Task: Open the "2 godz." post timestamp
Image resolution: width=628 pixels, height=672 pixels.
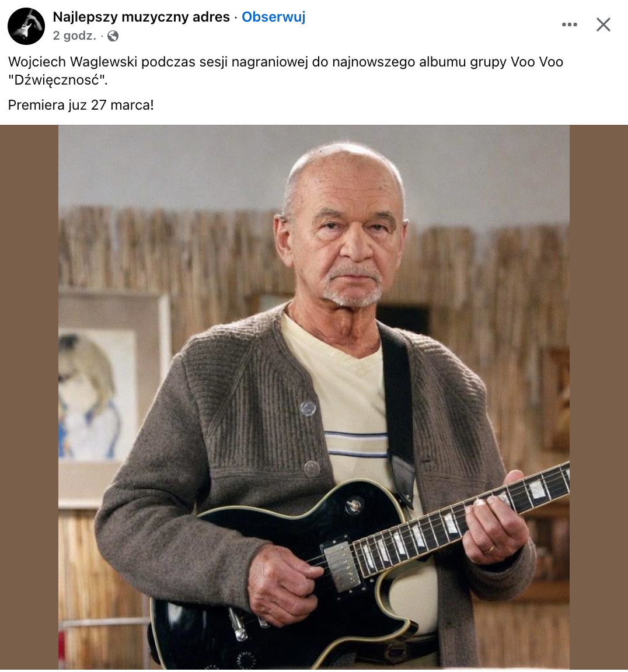Action: pos(74,36)
